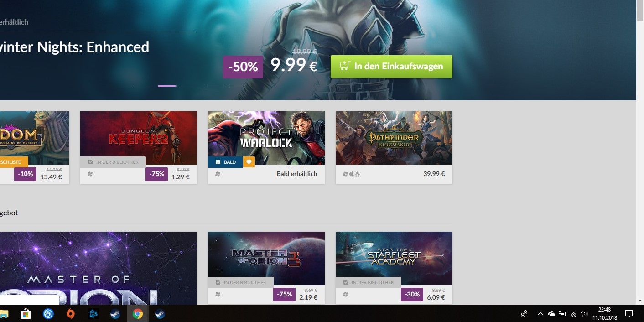
Task: Open the Windows Action Center notifications
Action: (629, 314)
